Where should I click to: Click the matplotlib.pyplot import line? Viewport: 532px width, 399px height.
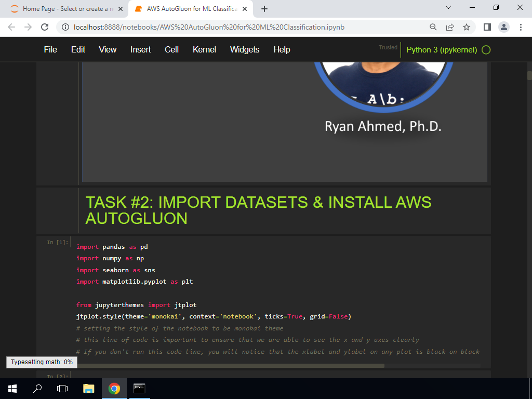pos(135,282)
